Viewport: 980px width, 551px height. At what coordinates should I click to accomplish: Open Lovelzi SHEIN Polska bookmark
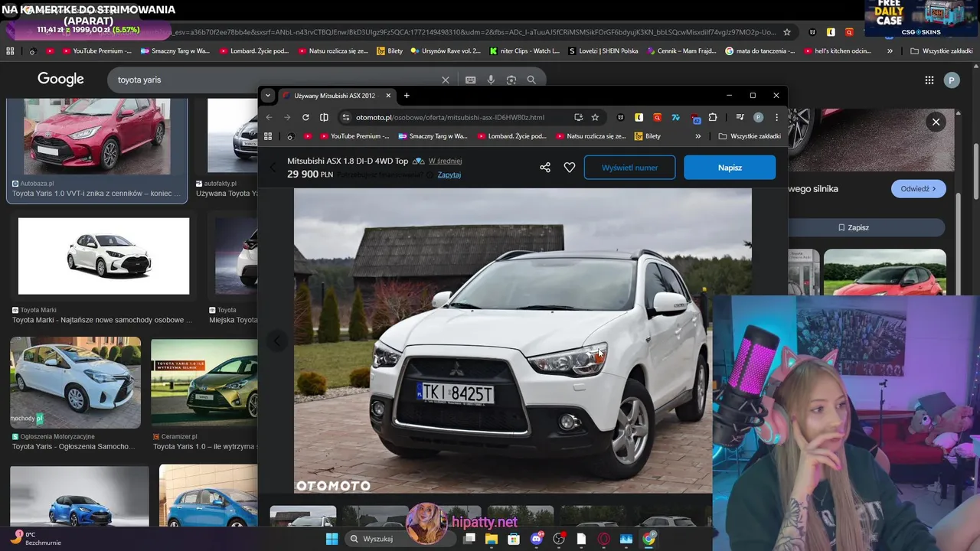click(603, 51)
